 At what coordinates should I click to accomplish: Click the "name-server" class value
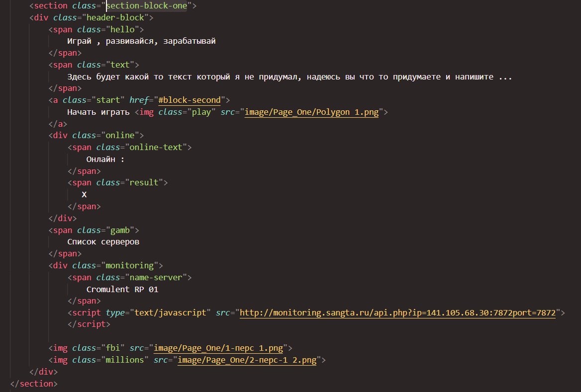tap(156, 278)
